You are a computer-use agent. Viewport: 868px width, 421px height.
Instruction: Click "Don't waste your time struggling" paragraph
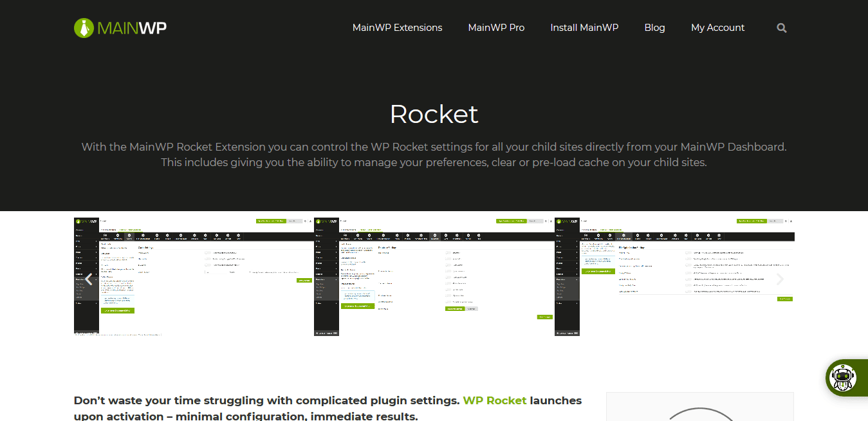(328, 408)
